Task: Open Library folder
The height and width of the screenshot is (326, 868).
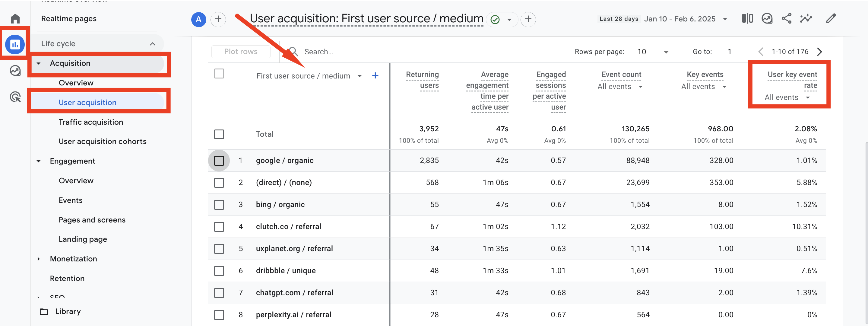Action: (61, 311)
